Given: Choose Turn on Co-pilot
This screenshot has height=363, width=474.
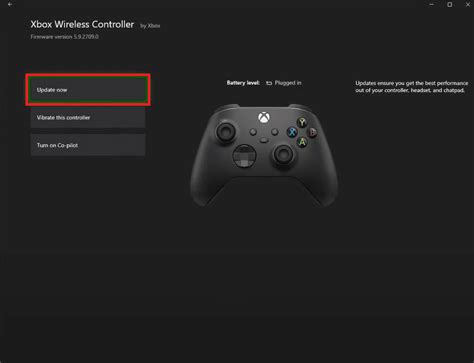Looking at the screenshot, I should pyautogui.click(x=88, y=145).
